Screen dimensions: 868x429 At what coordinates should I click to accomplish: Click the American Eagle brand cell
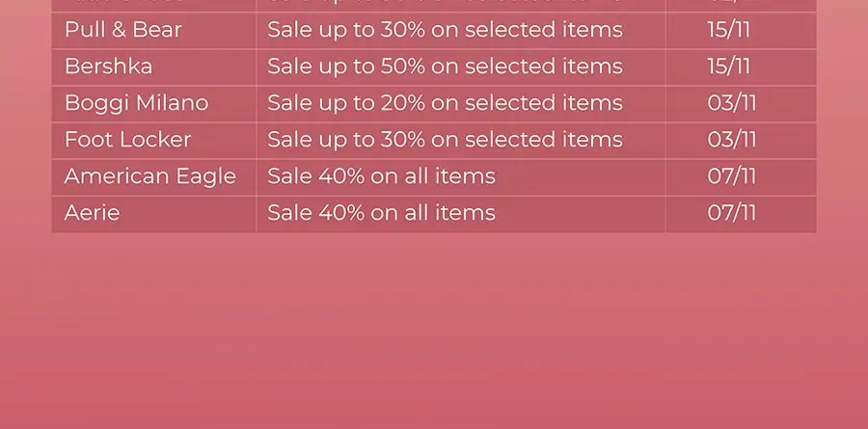coord(154,177)
